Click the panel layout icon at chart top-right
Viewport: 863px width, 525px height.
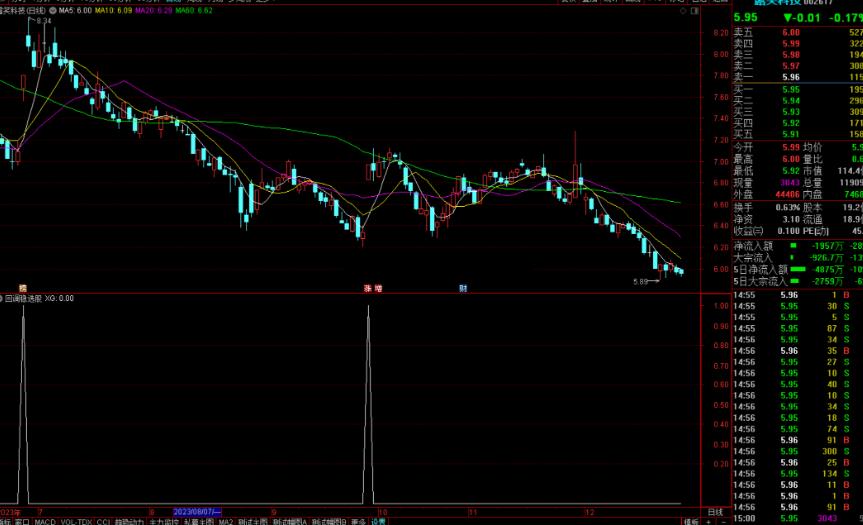click(695, 10)
